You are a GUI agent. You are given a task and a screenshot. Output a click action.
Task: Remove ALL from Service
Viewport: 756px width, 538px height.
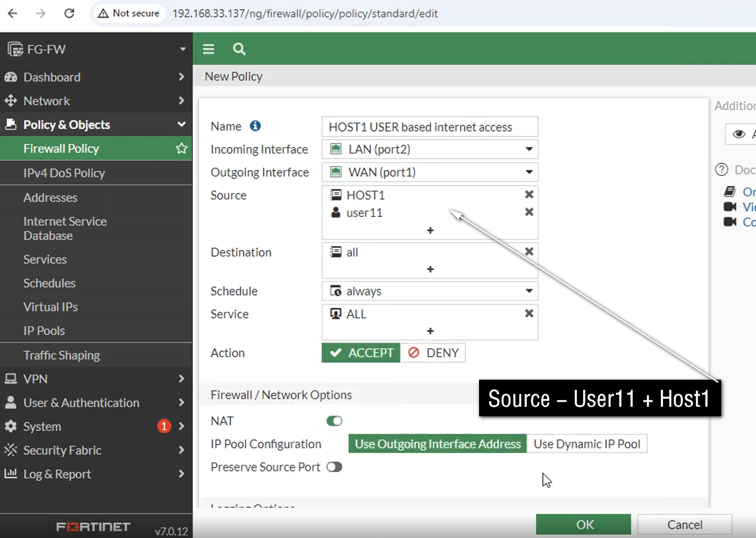click(529, 313)
